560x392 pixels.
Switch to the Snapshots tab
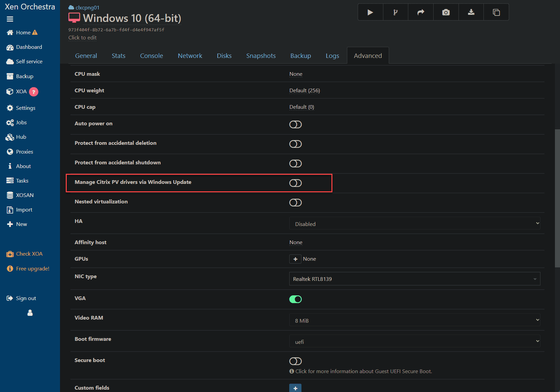(261, 56)
